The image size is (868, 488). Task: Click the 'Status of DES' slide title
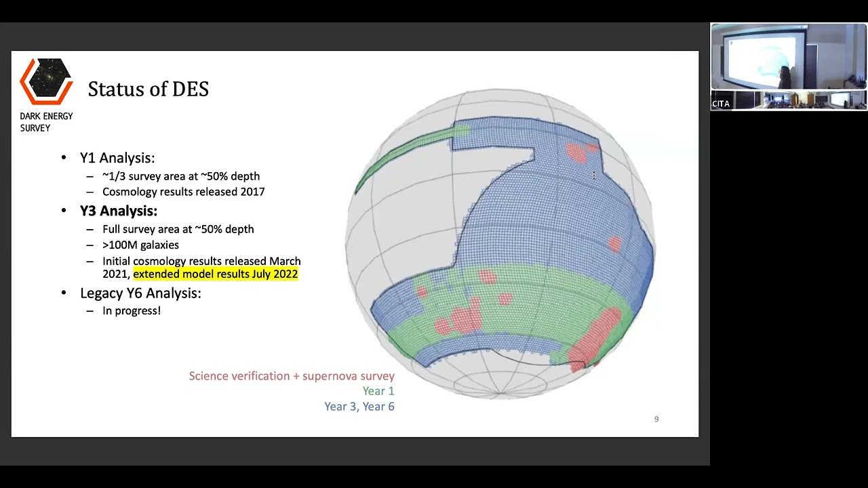click(148, 89)
